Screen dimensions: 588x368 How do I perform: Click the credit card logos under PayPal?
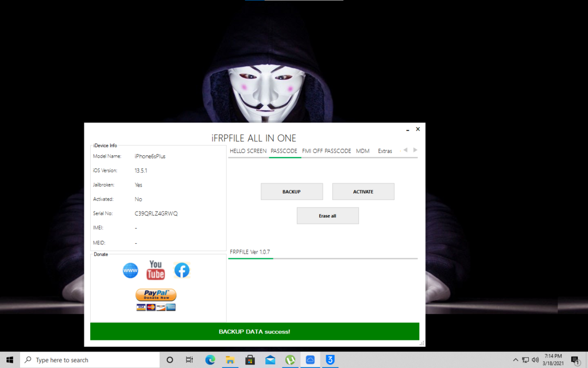coord(156,307)
